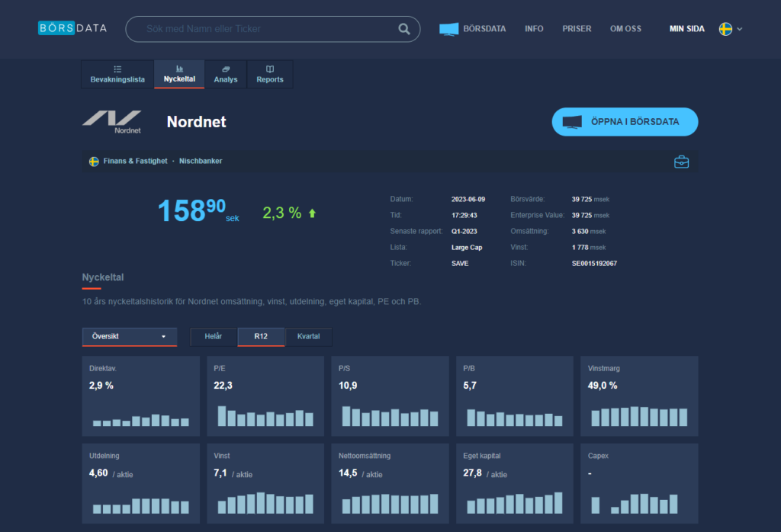Focus the name or ticker search field
The height and width of the screenshot is (532, 781).
[272, 29]
